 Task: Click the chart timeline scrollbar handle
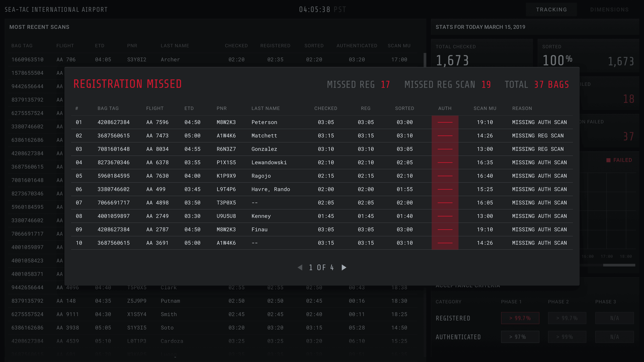pyautogui.click(x=619, y=265)
